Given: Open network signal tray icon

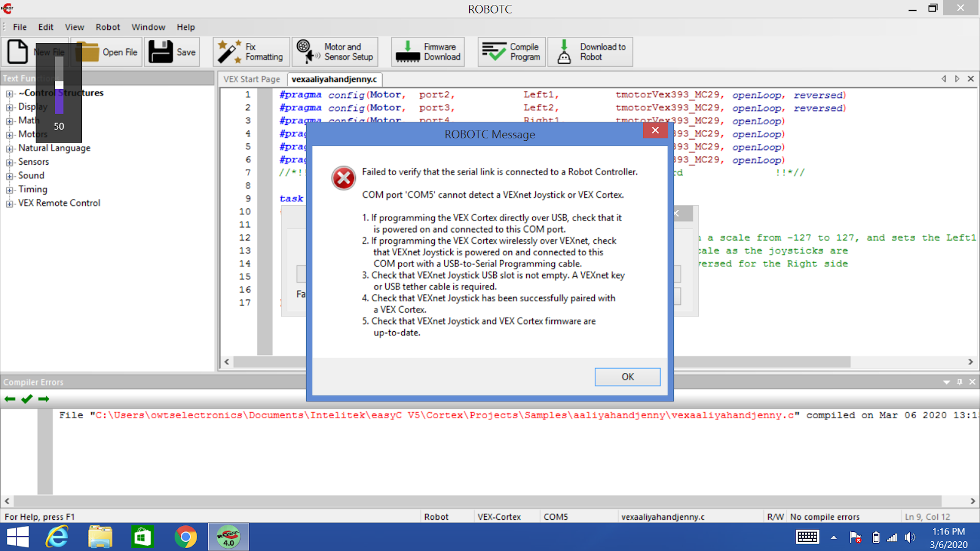Looking at the screenshot, I should (x=892, y=538).
